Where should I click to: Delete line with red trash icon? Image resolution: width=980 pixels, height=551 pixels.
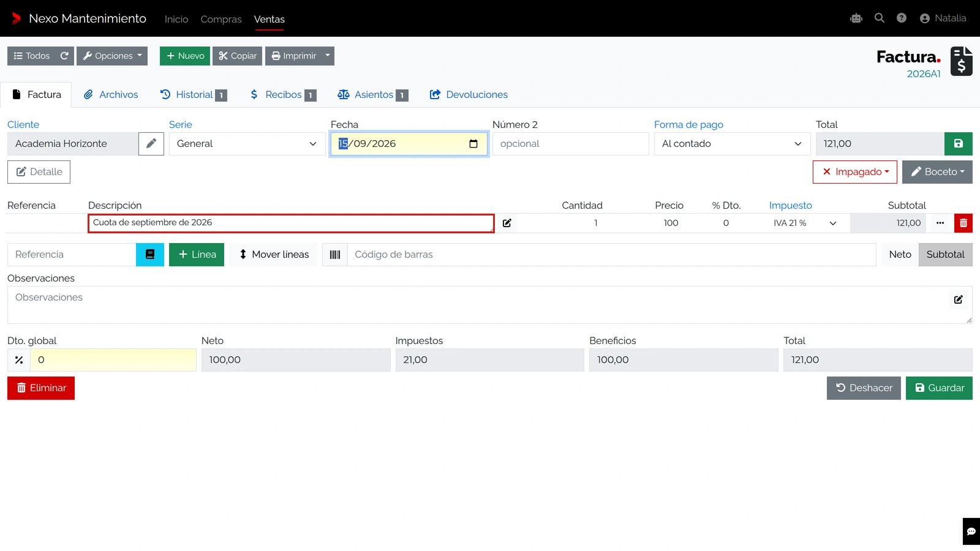(963, 223)
